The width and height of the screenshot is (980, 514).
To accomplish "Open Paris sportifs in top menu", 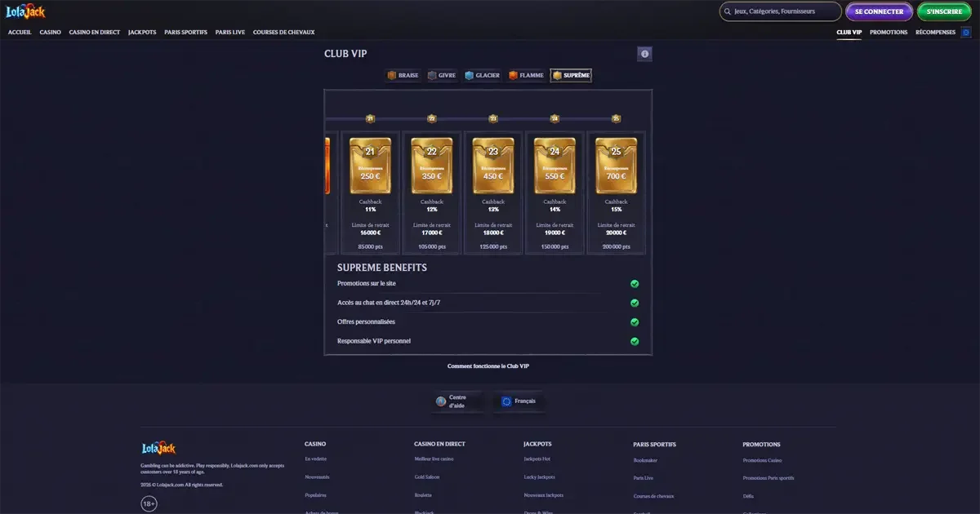I will [186, 33].
